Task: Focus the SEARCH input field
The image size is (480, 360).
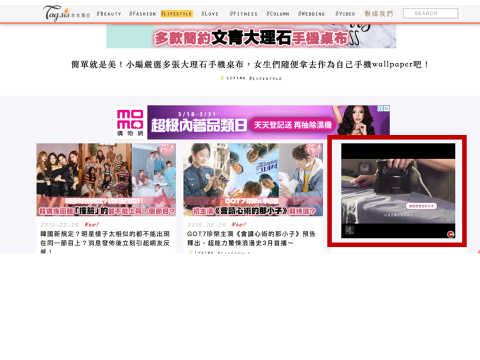Action: [430, 13]
